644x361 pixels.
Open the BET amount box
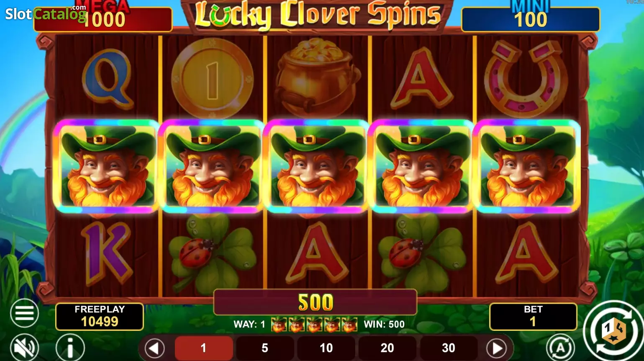[533, 316]
